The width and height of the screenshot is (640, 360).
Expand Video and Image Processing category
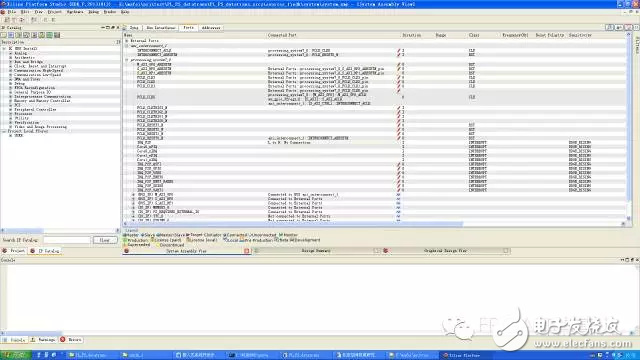pos(10,127)
